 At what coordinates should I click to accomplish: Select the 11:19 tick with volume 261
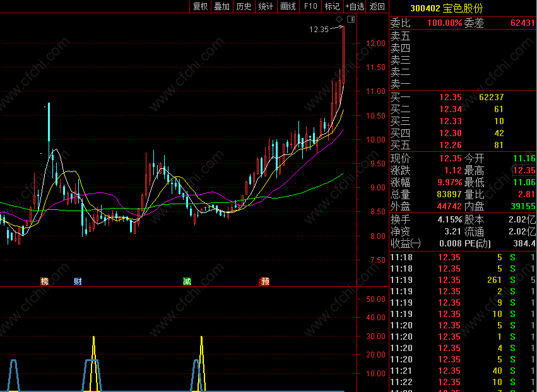463,280
